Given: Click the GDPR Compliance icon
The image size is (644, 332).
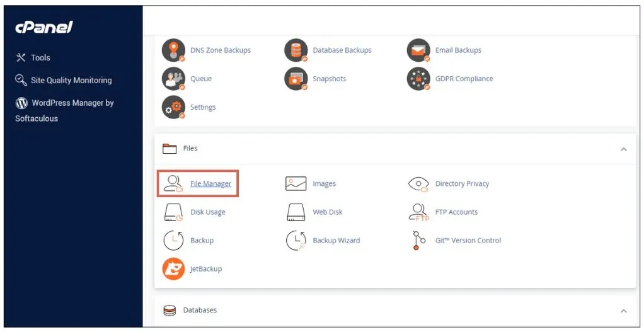Looking at the screenshot, I should pos(418,79).
